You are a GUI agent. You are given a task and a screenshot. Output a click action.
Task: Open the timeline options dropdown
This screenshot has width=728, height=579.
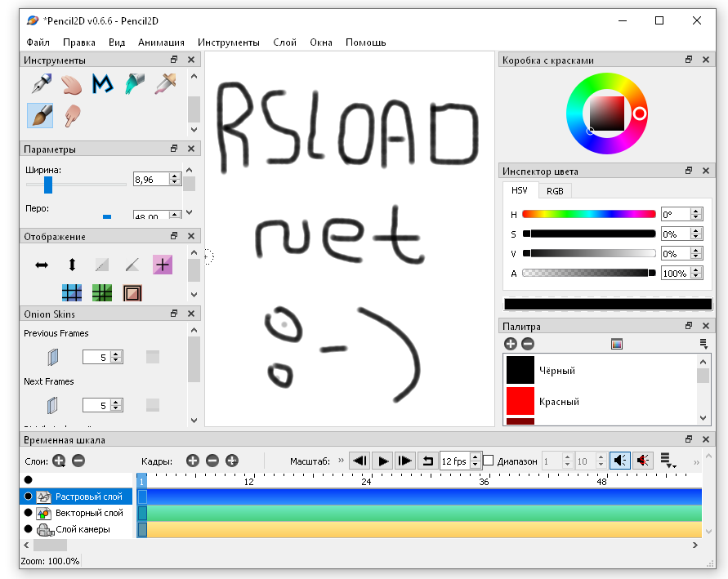coord(668,461)
